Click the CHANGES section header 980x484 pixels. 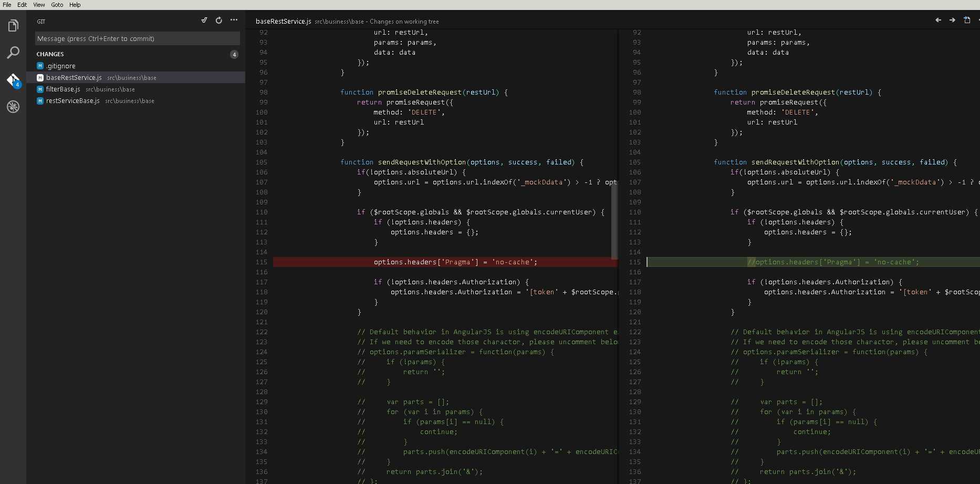(x=50, y=54)
